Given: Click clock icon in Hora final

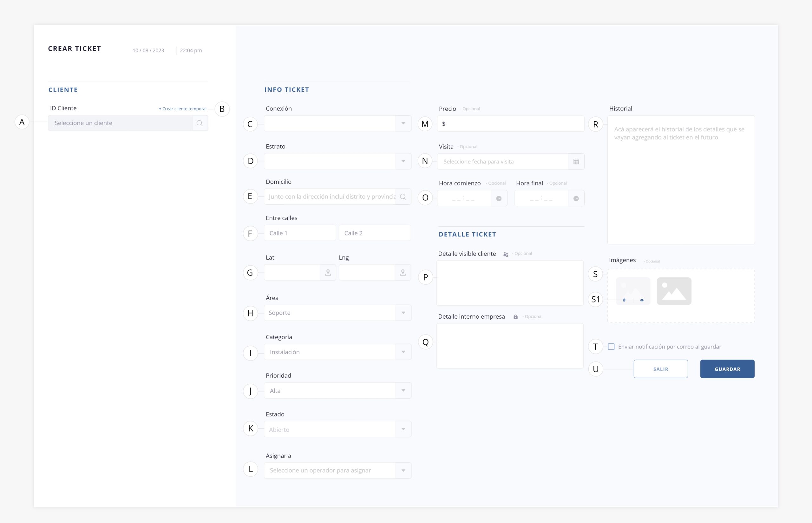Looking at the screenshot, I should (x=576, y=198).
